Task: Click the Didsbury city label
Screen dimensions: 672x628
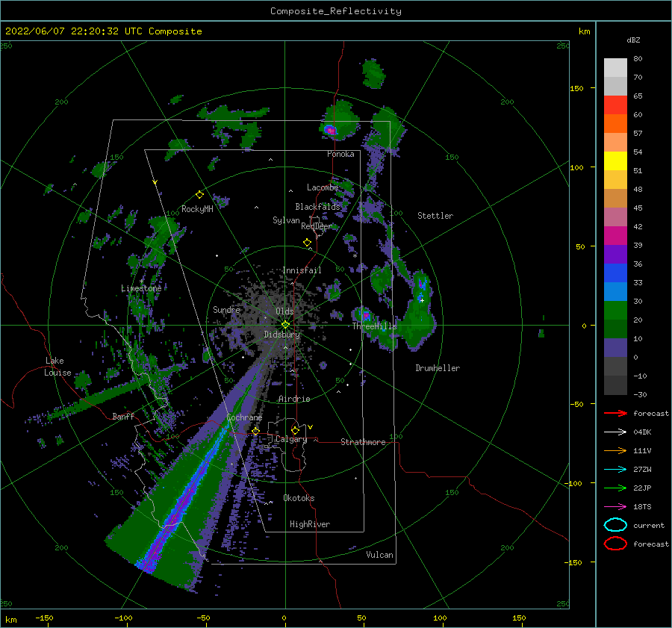Action: pyautogui.click(x=282, y=335)
